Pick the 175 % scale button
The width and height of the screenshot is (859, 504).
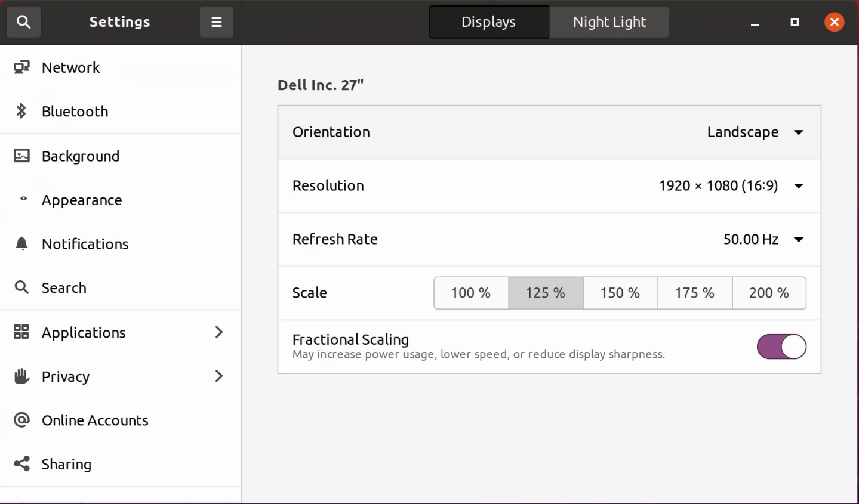tap(694, 293)
